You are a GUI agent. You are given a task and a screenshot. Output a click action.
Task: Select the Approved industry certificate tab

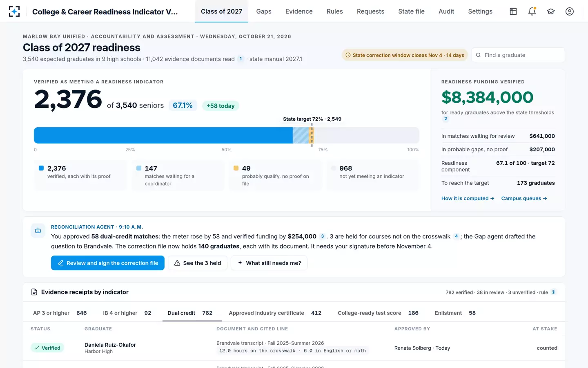275,313
